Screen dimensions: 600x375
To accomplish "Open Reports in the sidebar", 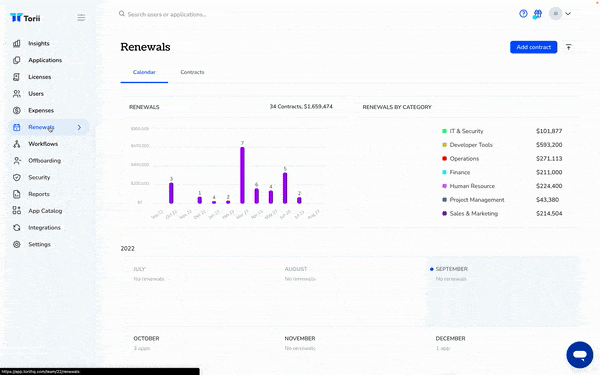I will pos(39,194).
